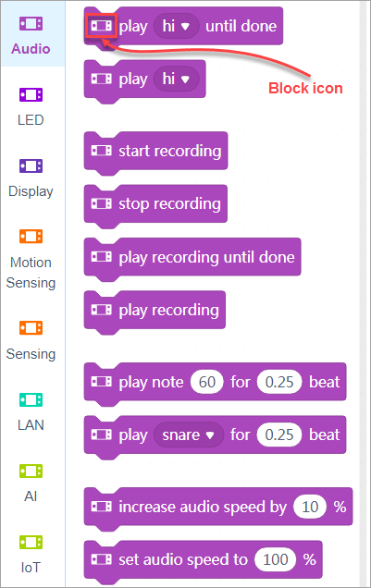371x588 pixels.
Task: Open the LAN category icon
Action: [x=31, y=399]
